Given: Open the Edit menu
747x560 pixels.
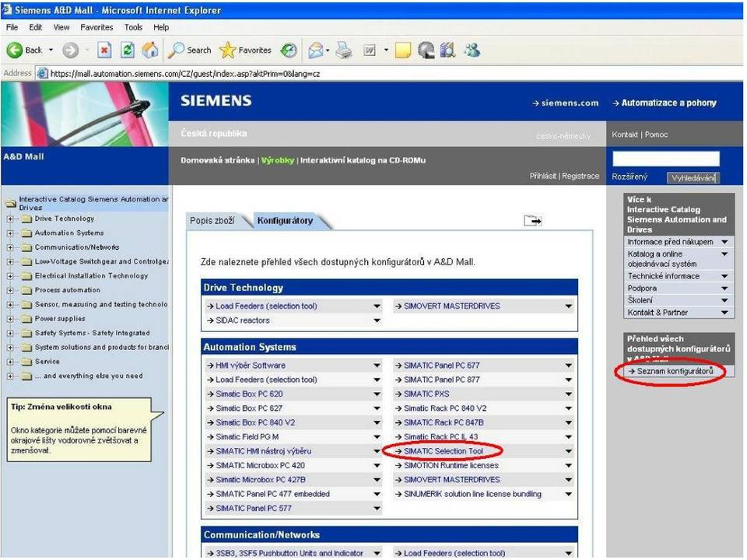Looking at the screenshot, I should 35,28.
